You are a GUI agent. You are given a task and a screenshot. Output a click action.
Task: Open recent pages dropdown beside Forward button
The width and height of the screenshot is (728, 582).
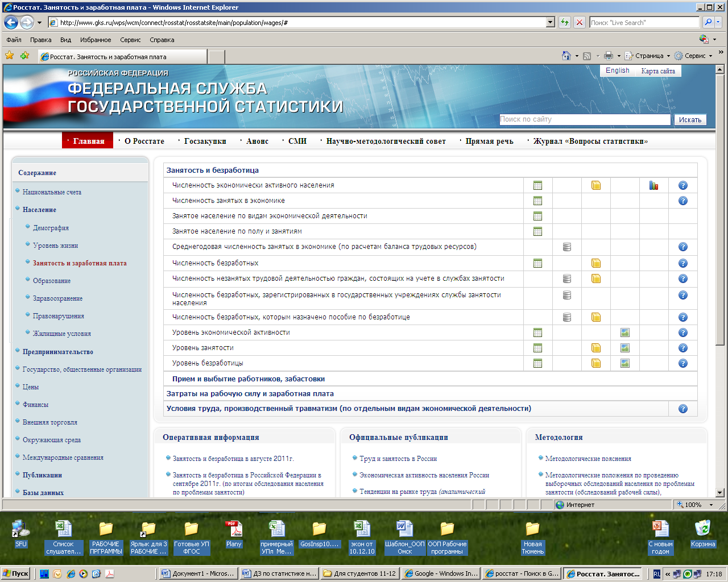pos(39,23)
